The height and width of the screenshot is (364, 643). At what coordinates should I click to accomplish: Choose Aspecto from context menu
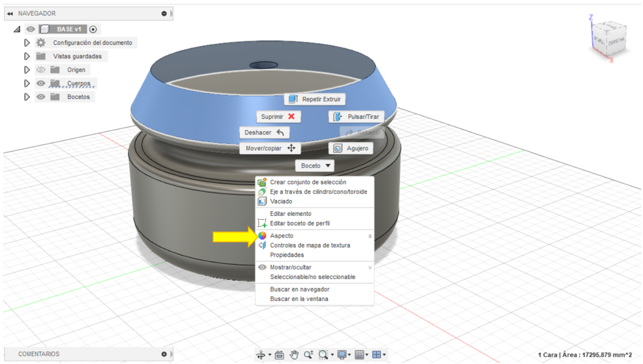[x=314, y=236]
